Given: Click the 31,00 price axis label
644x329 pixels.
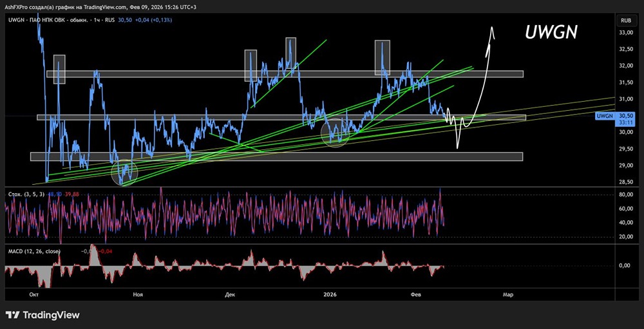Looking at the screenshot, I should (625, 99).
